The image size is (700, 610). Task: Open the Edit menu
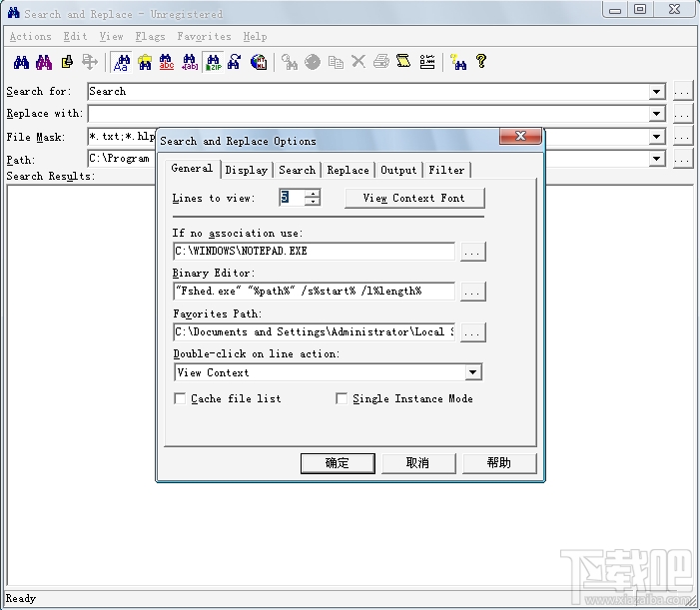[x=75, y=37]
